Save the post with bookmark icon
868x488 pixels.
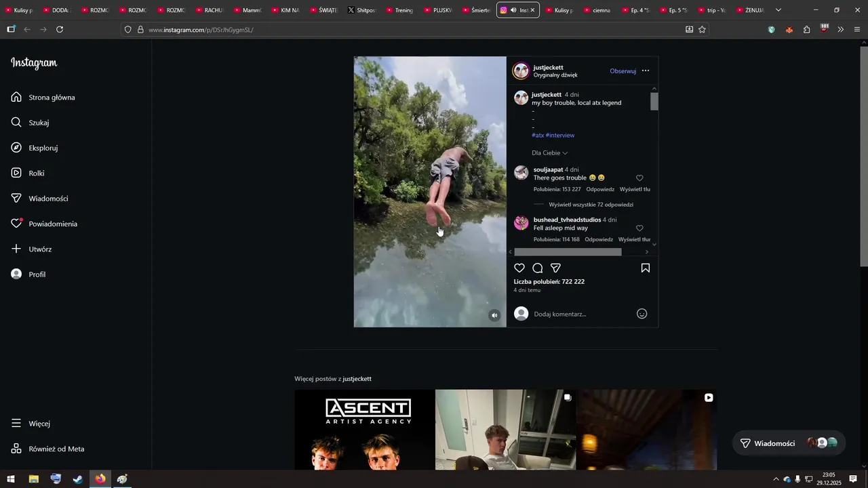tap(646, 268)
